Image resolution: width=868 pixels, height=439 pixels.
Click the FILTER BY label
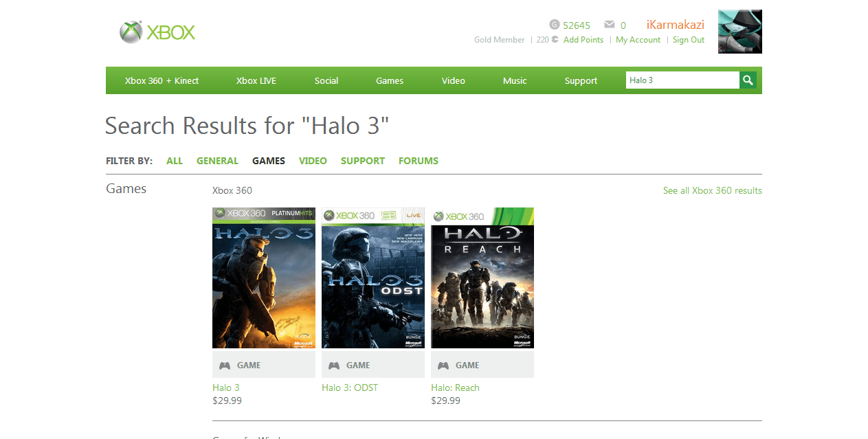click(129, 161)
